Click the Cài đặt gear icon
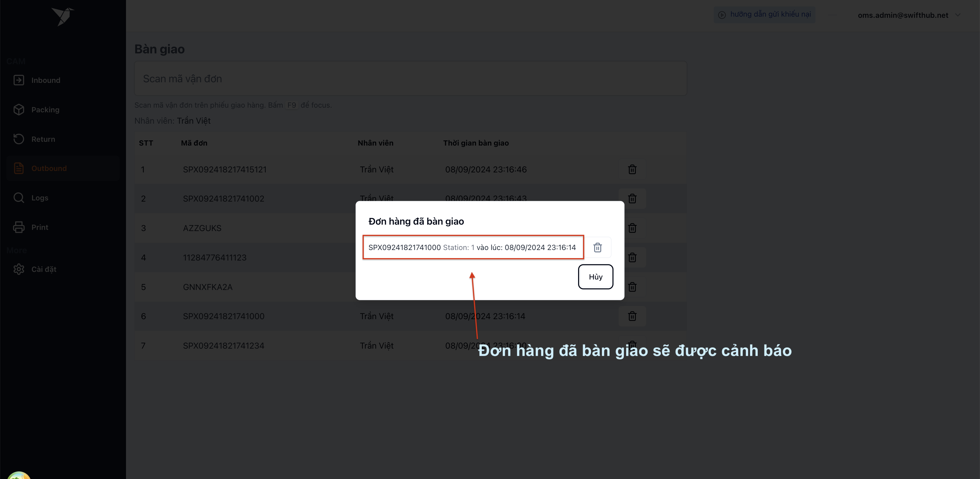The height and width of the screenshot is (479, 980). click(19, 269)
